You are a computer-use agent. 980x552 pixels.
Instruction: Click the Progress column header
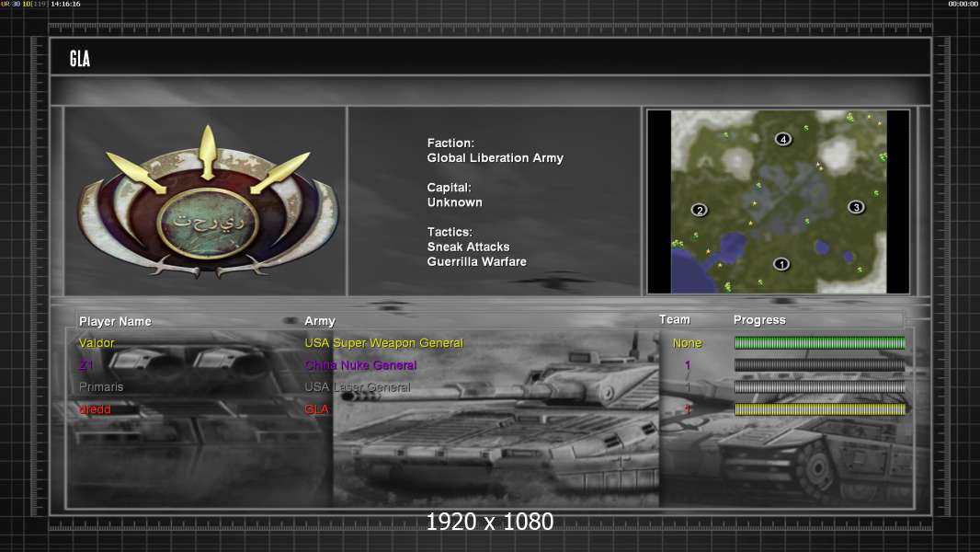(x=759, y=320)
